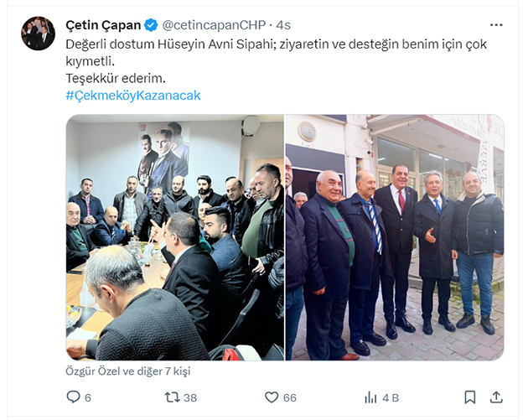Open the #ÇekmeköyKazanacak hashtag
This screenshot has height=420, width=523.
pos(133,96)
